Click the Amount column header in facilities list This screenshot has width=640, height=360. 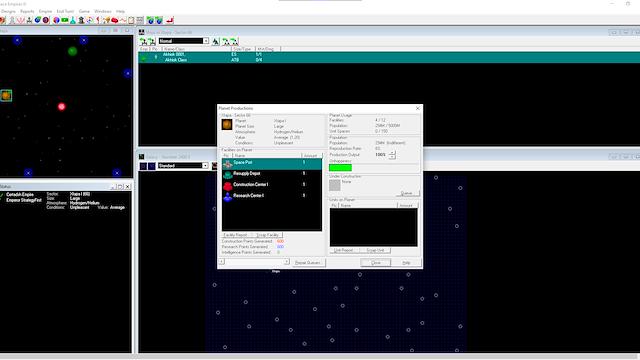click(x=311, y=156)
